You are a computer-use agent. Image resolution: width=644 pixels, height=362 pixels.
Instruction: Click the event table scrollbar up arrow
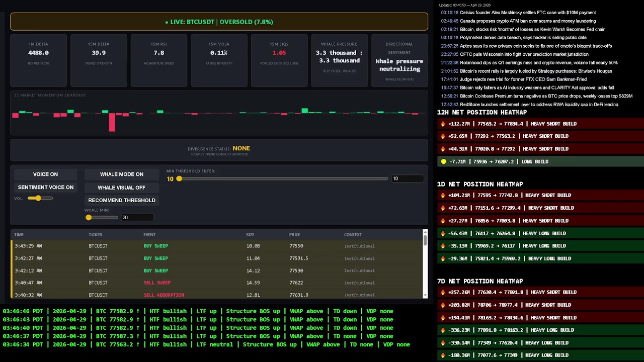pyautogui.click(x=425, y=232)
